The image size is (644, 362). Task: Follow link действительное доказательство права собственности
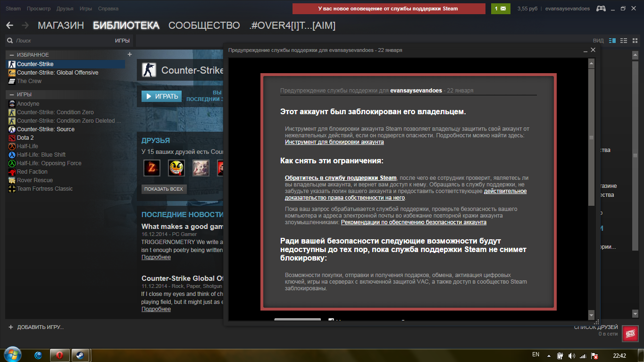coord(406,194)
